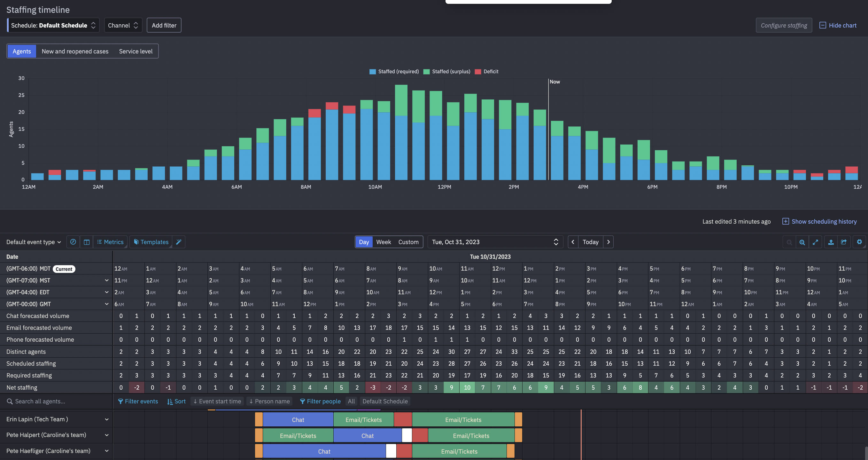Switch to the Week view
The image size is (868, 460).
(x=384, y=242)
